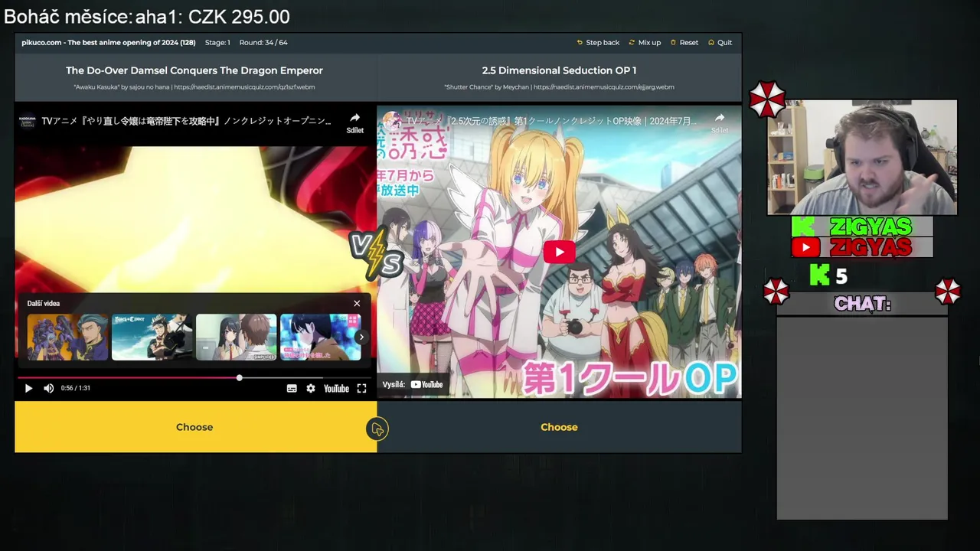This screenshot has height=551, width=980.
Task: Click Boháč měsíce donation text
Action: 146,16
